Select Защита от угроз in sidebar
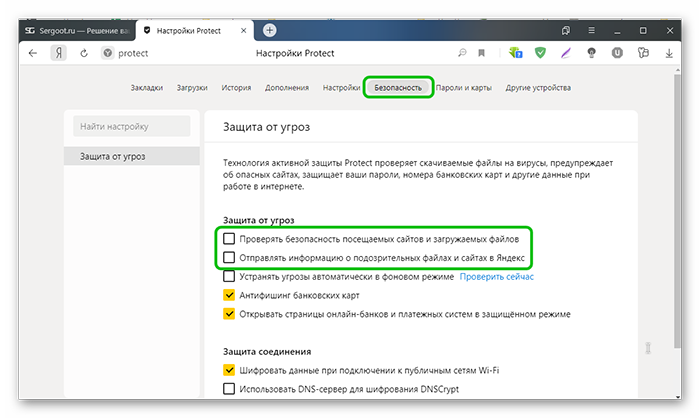 132,156
